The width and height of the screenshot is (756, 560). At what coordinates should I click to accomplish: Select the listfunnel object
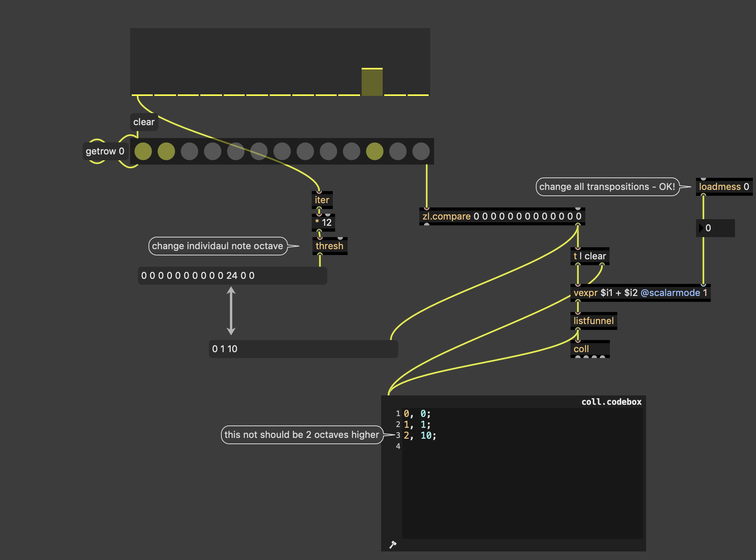tap(593, 321)
